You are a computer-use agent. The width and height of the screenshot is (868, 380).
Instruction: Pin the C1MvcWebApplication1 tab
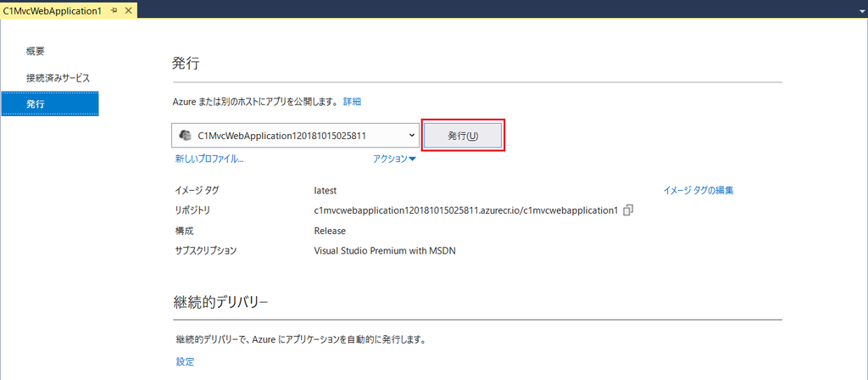[114, 10]
